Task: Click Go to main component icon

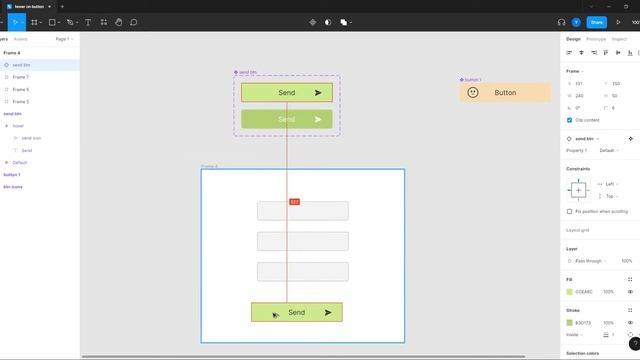Action: 631,139
